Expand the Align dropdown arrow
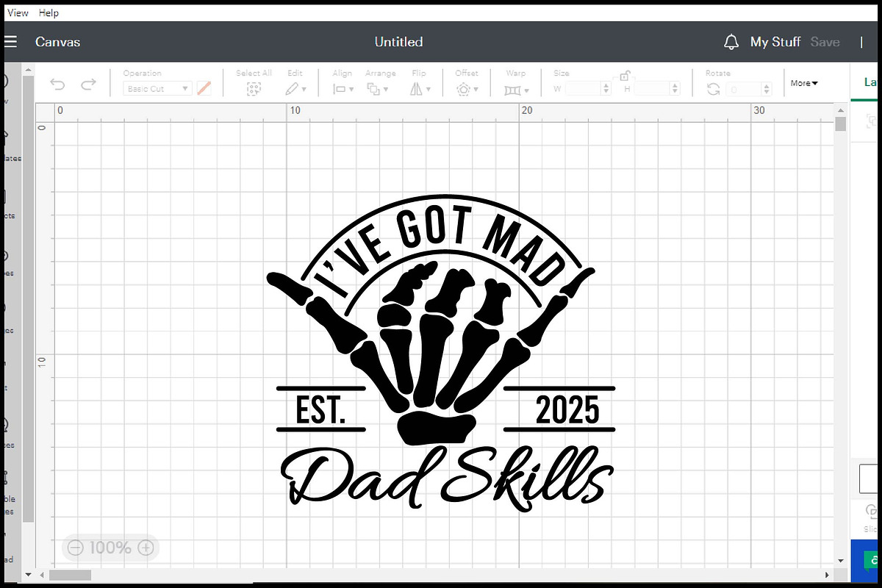Viewport: 882px width, 588px height. pos(351,90)
